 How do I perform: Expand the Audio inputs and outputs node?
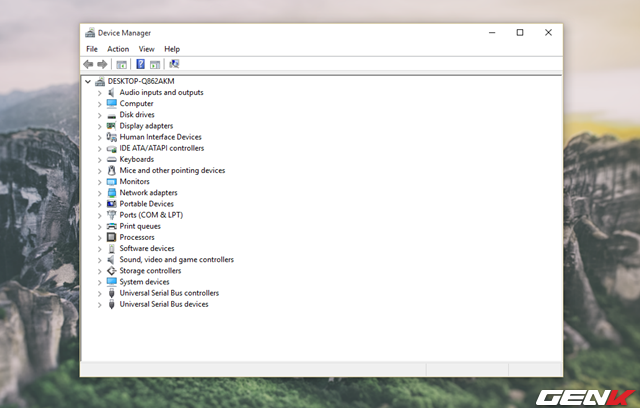click(100, 93)
